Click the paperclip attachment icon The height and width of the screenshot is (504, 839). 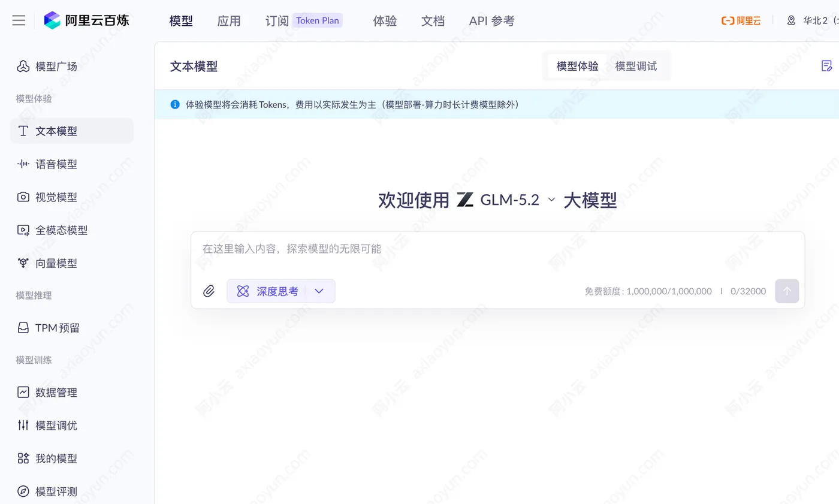tap(209, 291)
